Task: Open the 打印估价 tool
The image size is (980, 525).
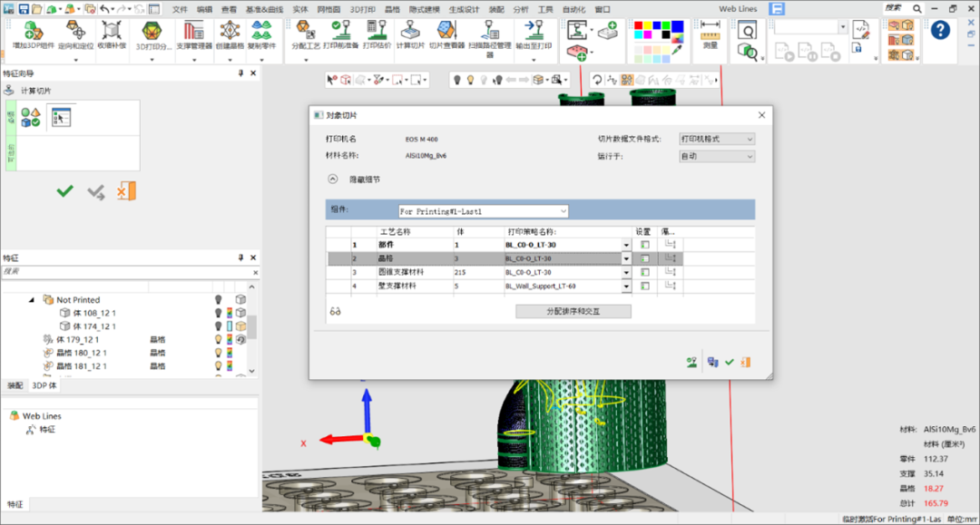Action: [x=377, y=34]
